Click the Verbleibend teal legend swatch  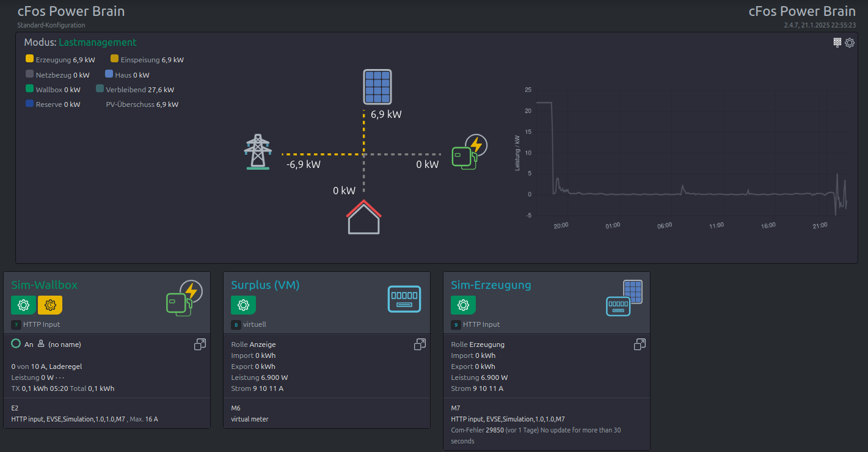(x=100, y=89)
